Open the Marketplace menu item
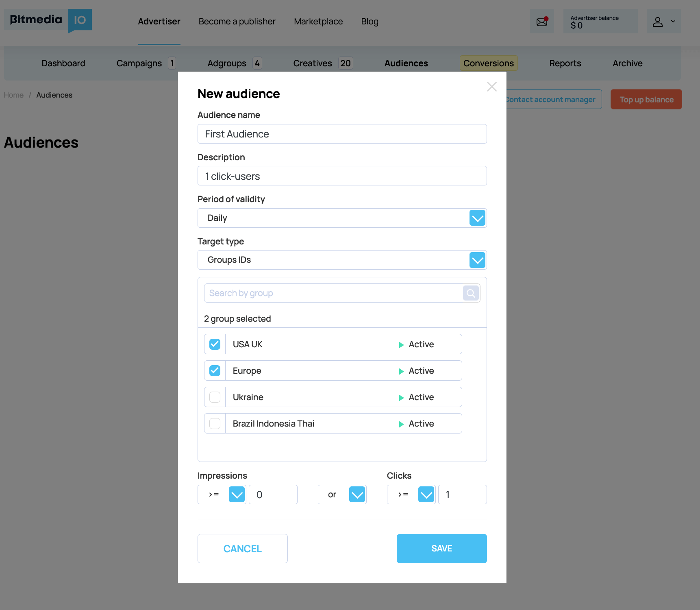The height and width of the screenshot is (610, 700). click(x=318, y=21)
